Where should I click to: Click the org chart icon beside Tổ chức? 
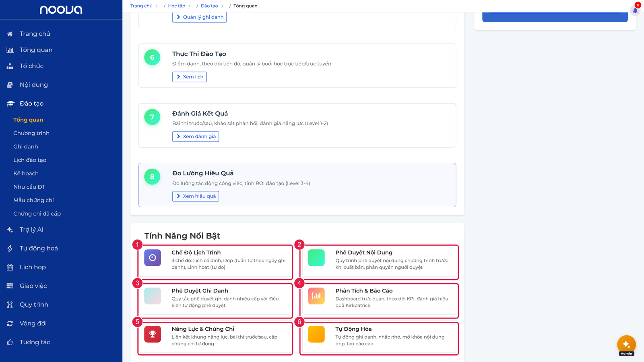(10, 66)
